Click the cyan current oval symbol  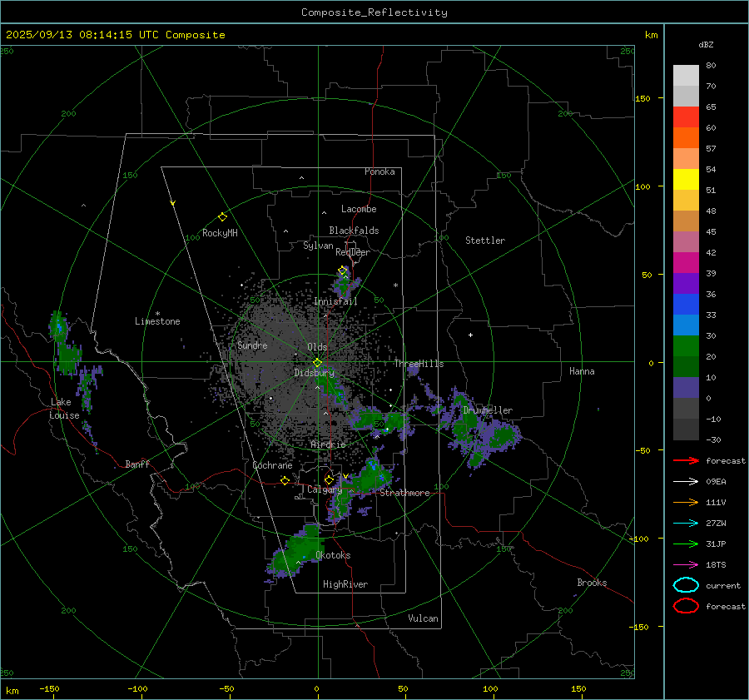point(686,585)
